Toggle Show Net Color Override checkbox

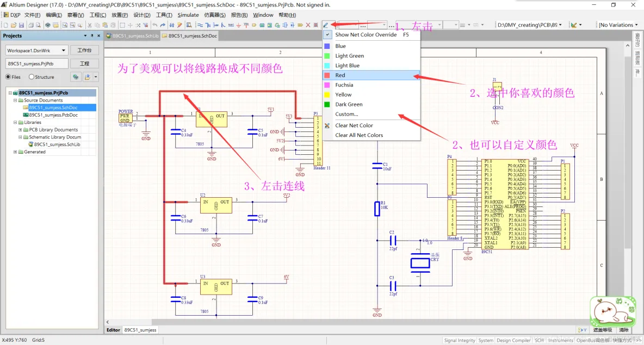click(x=327, y=35)
